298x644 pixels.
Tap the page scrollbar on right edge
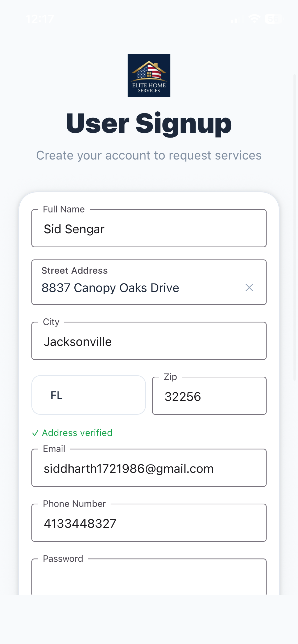(295, 228)
